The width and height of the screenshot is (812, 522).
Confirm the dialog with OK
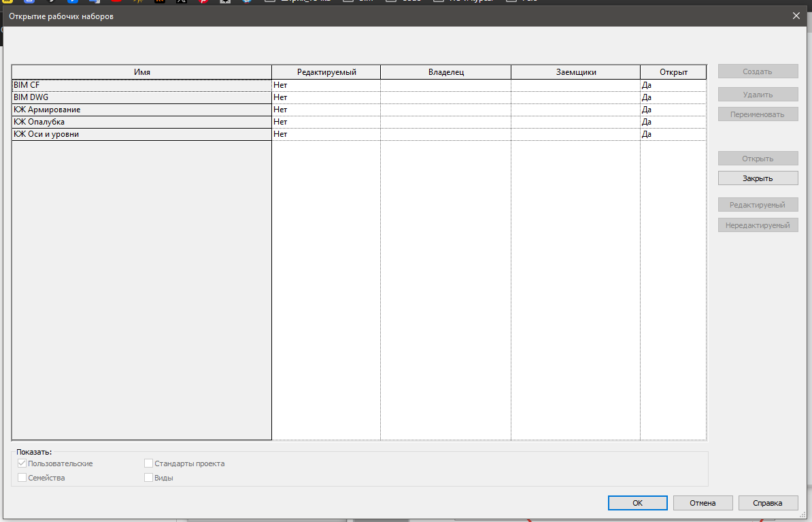point(637,503)
